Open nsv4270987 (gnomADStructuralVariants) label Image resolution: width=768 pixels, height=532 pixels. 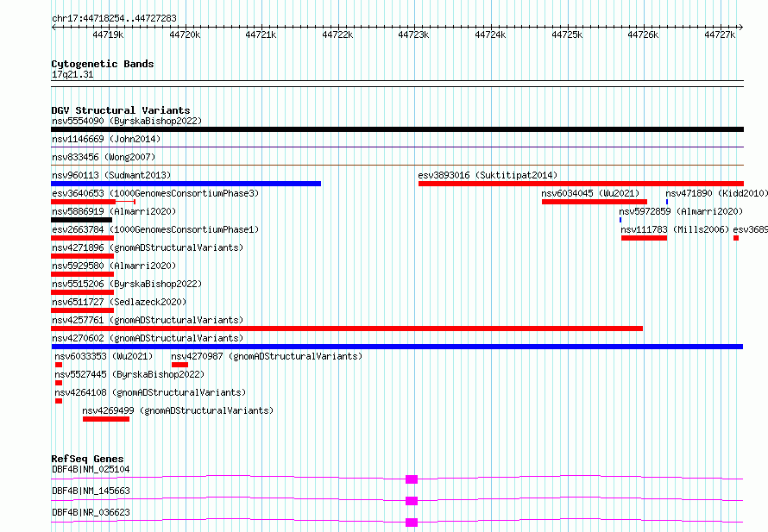pos(267,356)
